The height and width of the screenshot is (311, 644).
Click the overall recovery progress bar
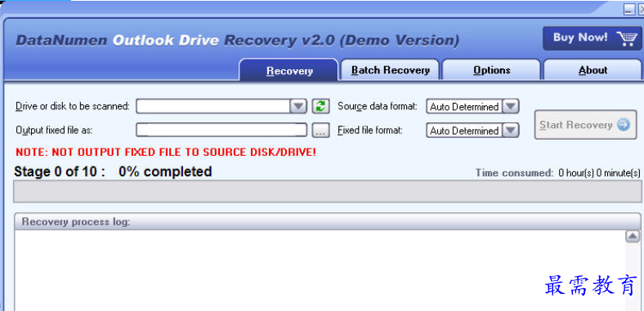(x=327, y=191)
